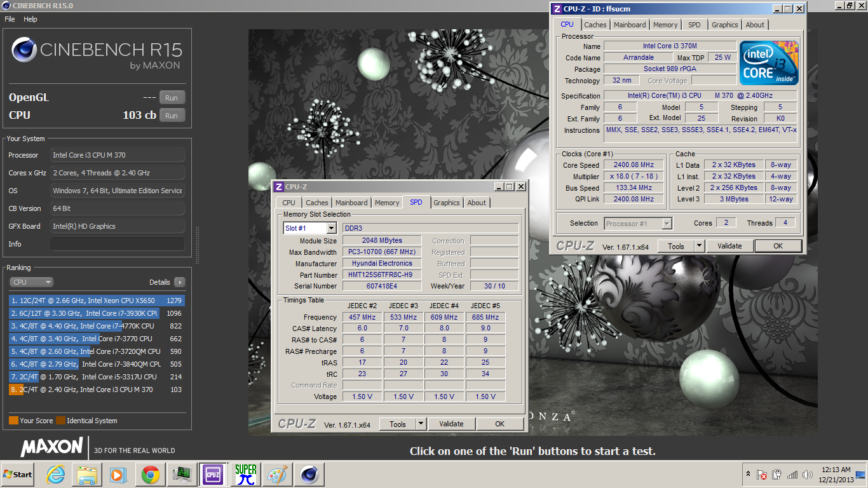Open Processor #1 selection dropdown
This screenshot has width=868, height=488.
point(638,224)
